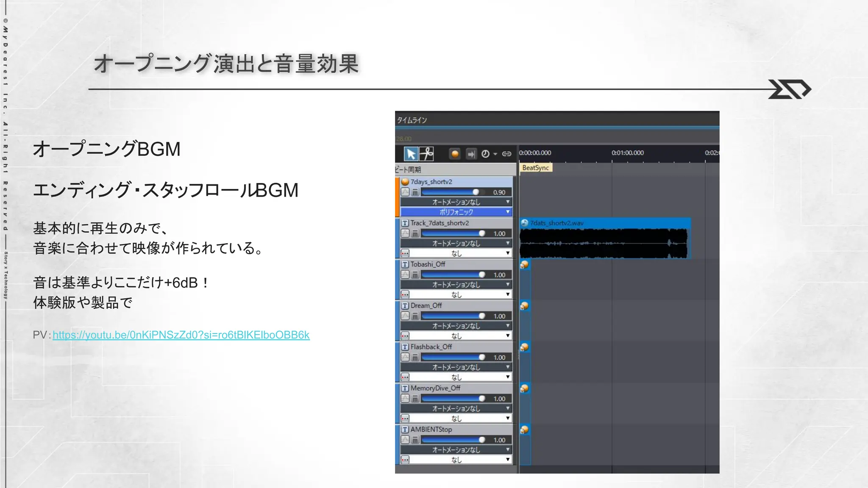Click the Track_7dats_shortv2 volume slider
This screenshot has height=488, width=868.
pyautogui.click(x=453, y=233)
